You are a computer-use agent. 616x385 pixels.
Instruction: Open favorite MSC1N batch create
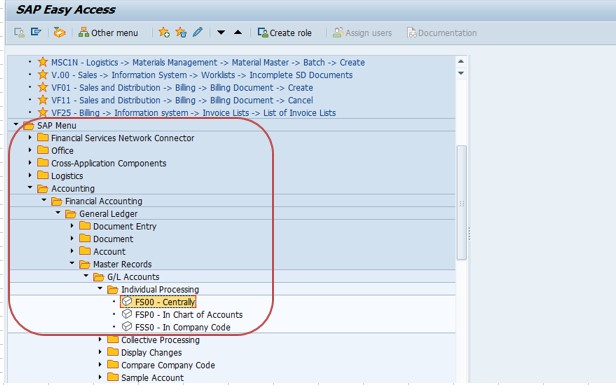pos(208,62)
